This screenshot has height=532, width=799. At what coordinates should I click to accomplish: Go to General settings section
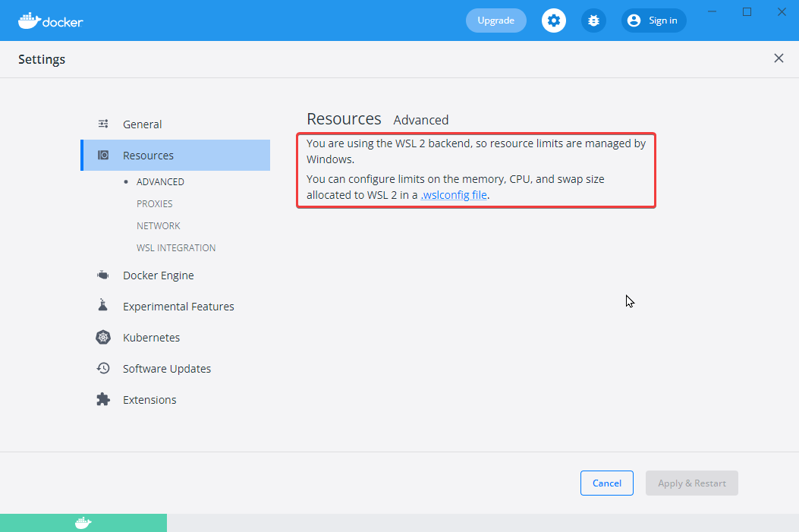click(175, 124)
